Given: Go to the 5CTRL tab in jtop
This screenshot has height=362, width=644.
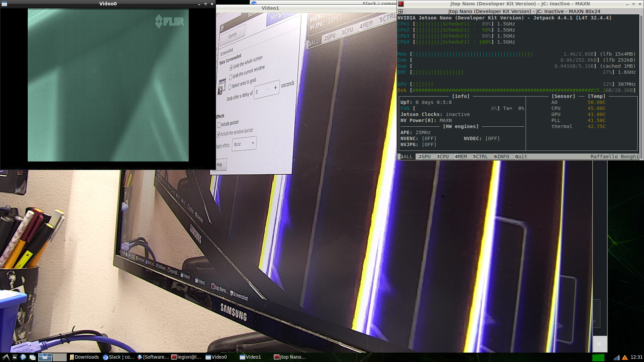Looking at the screenshot, I should pos(480,157).
